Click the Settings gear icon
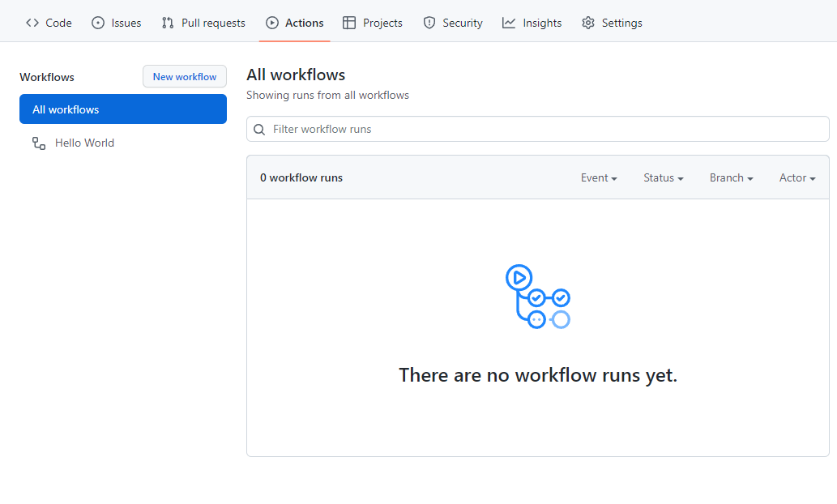Image resolution: width=837 pixels, height=504 pixels. (x=588, y=23)
